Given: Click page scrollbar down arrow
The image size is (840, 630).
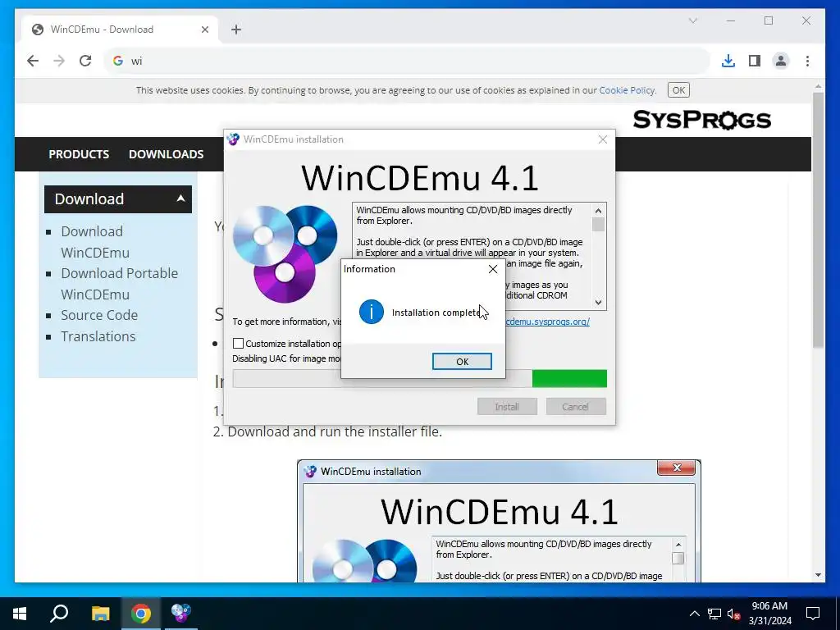Looking at the screenshot, I should click(x=818, y=575).
